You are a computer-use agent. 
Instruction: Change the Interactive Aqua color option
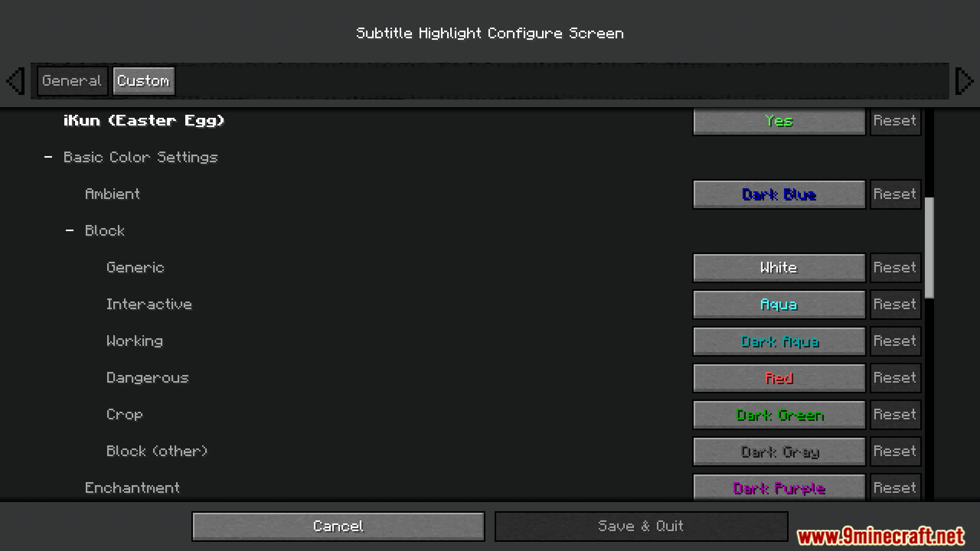(779, 305)
